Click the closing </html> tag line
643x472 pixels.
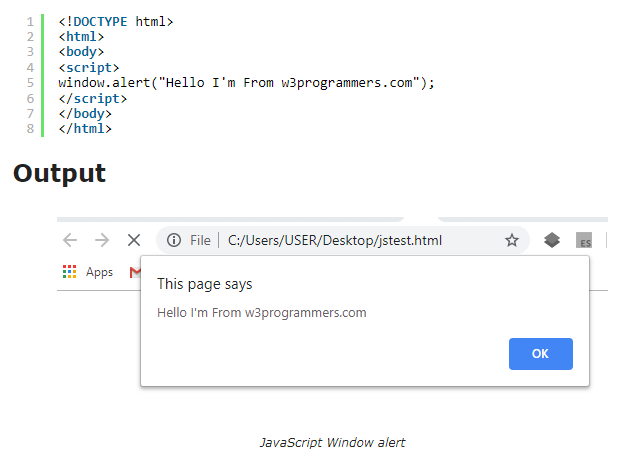pyautogui.click(x=85, y=129)
